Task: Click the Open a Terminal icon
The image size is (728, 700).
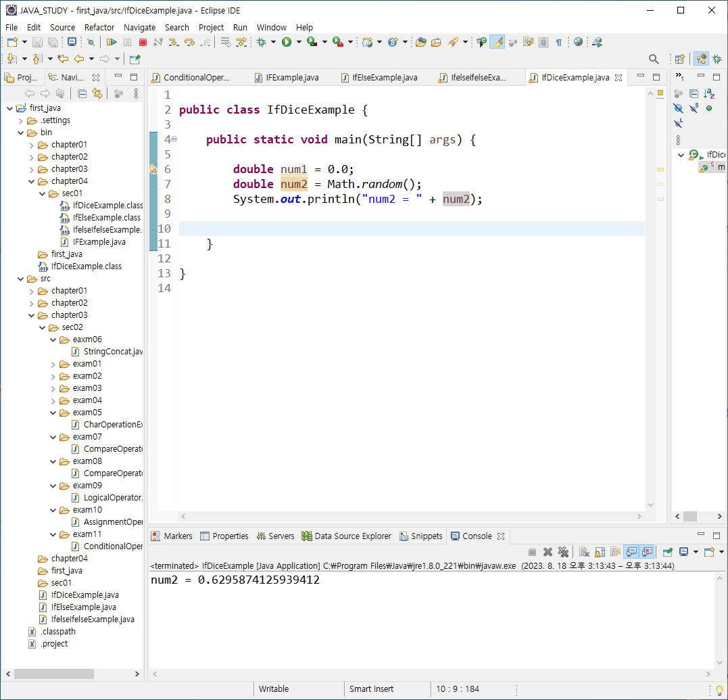Action: pos(72,42)
